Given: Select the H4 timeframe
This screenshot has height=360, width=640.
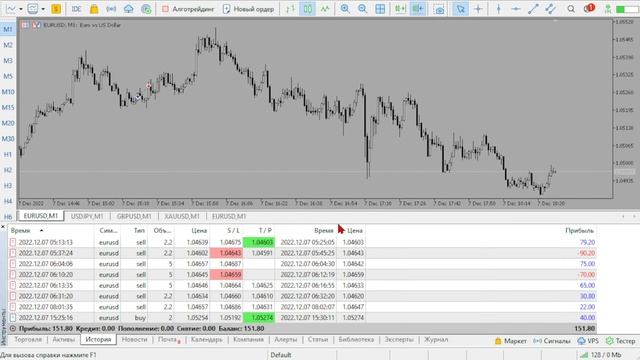Looking at the screenshot, I should pos(8,201).
